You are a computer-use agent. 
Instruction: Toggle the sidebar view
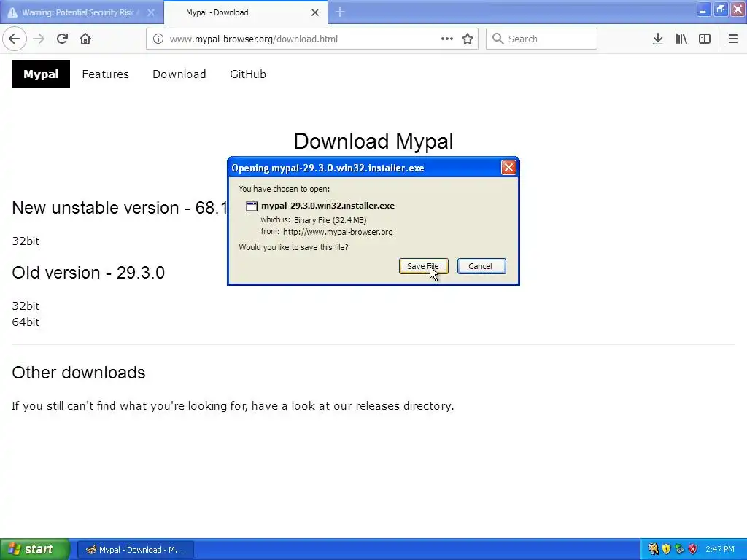click(705, 39)
